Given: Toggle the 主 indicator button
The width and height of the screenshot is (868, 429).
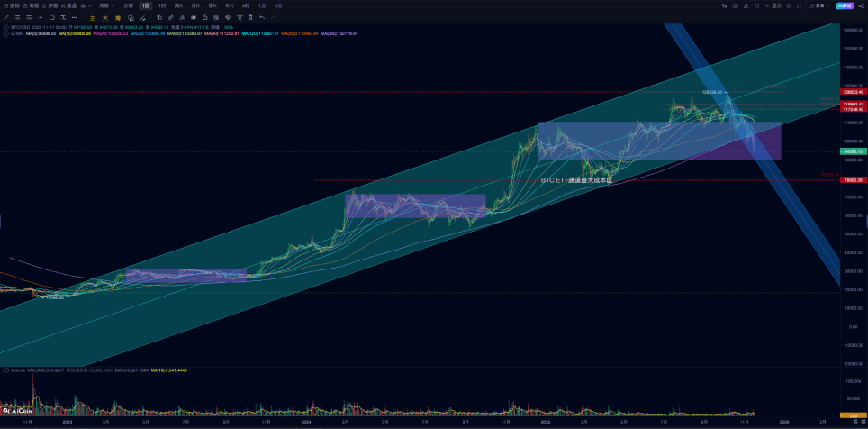Looking at the screenshot, I should pyautogui.click(x=93, y=18).
